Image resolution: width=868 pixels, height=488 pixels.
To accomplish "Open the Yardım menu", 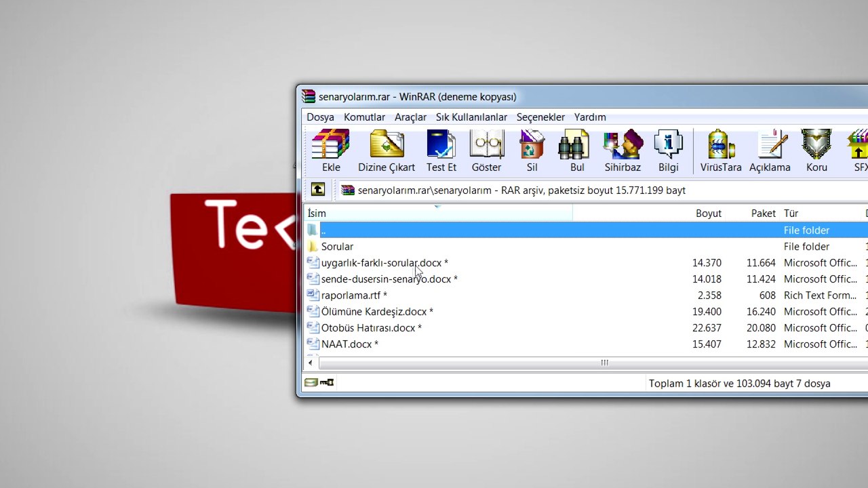I will 590,117.
